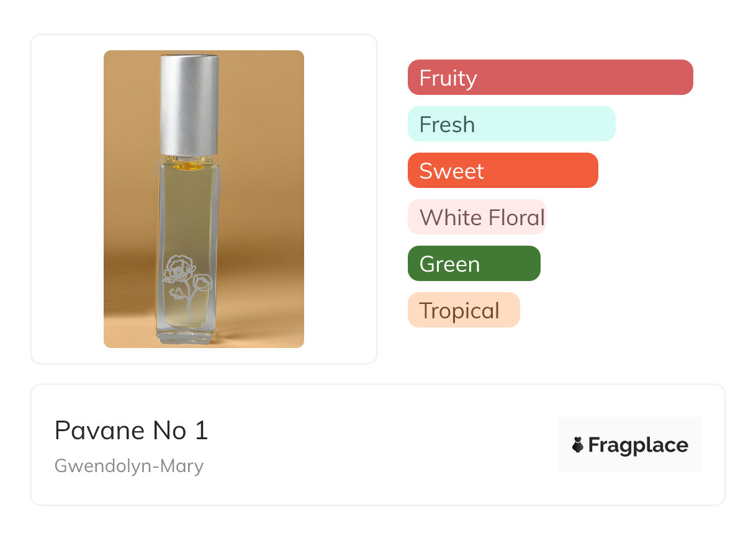Click the silver cap of the perfume bottle
The height and width of the screenshot is (536, 756).
[x=189, y=104]
